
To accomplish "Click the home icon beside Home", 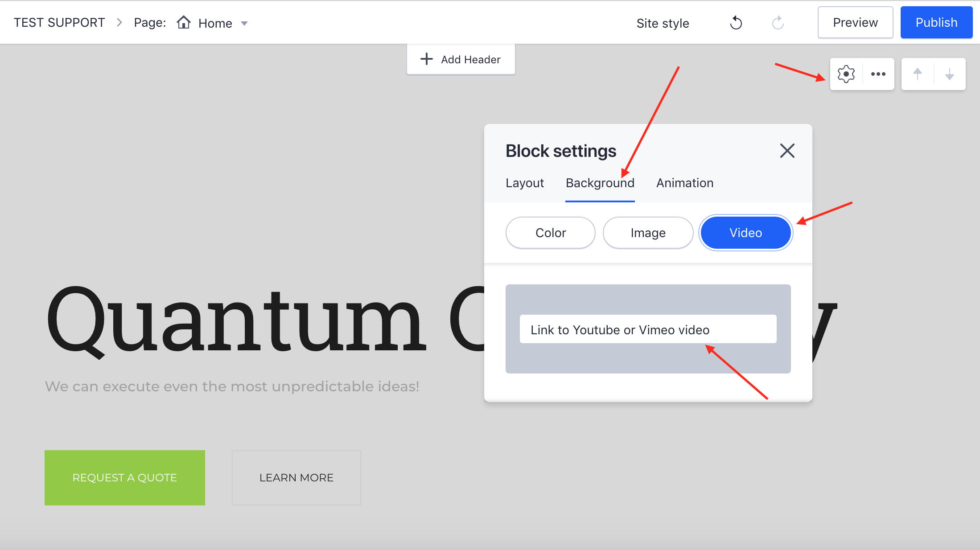I will 183,22.
